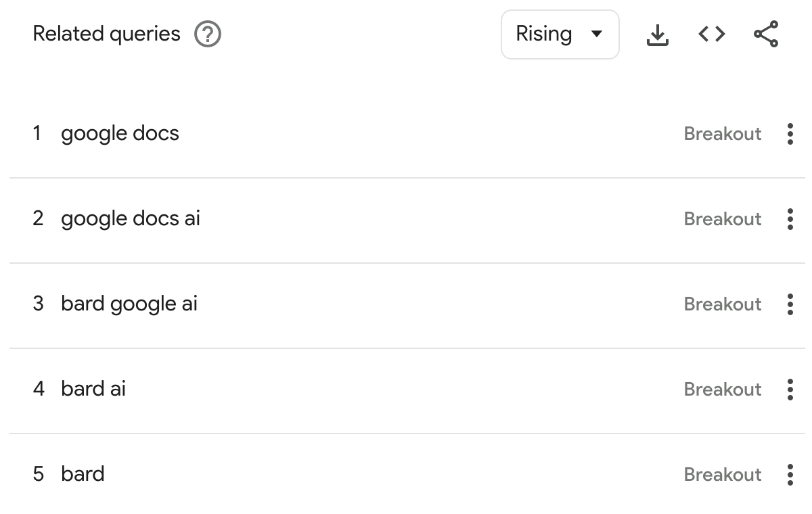Open options menu for google docs ai
This screenshot has width=812, height=514.
coord(790,218)
